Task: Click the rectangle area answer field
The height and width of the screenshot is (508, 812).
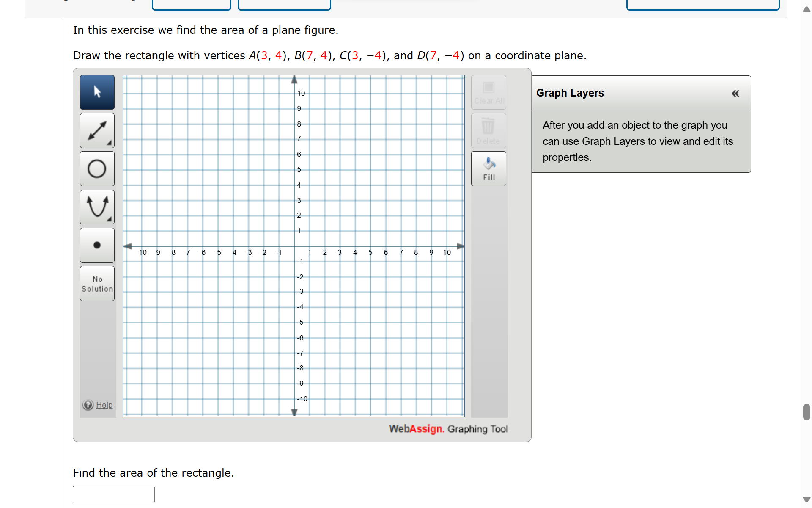Action: pyautogui.click(x=114, y=494)
